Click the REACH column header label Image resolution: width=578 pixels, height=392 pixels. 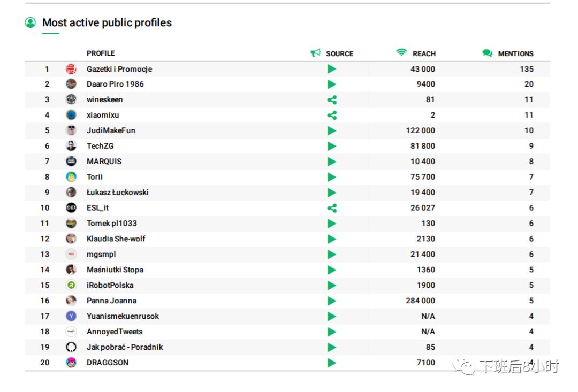(x=424, y=54)
